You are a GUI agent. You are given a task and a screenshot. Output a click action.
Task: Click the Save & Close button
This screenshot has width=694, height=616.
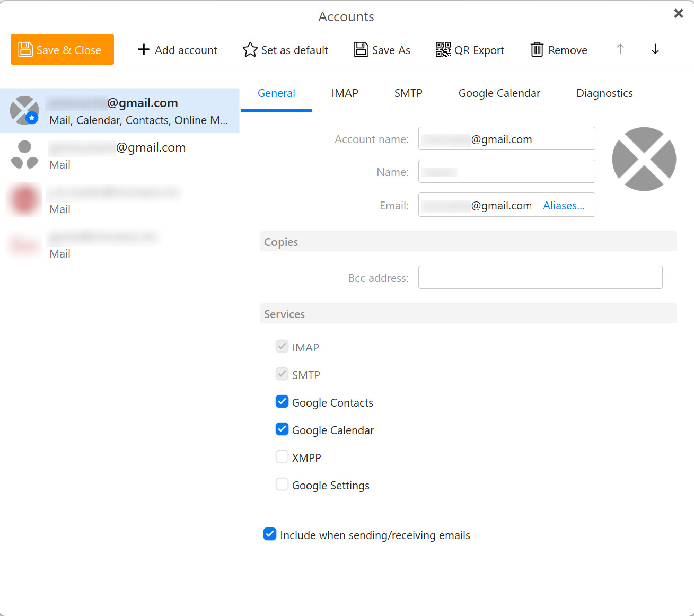click(62, 49)
